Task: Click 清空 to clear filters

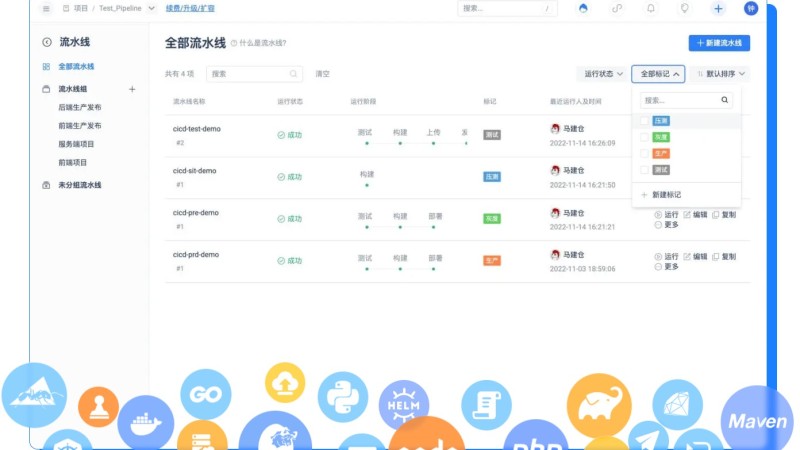Action: click(322, 74)
